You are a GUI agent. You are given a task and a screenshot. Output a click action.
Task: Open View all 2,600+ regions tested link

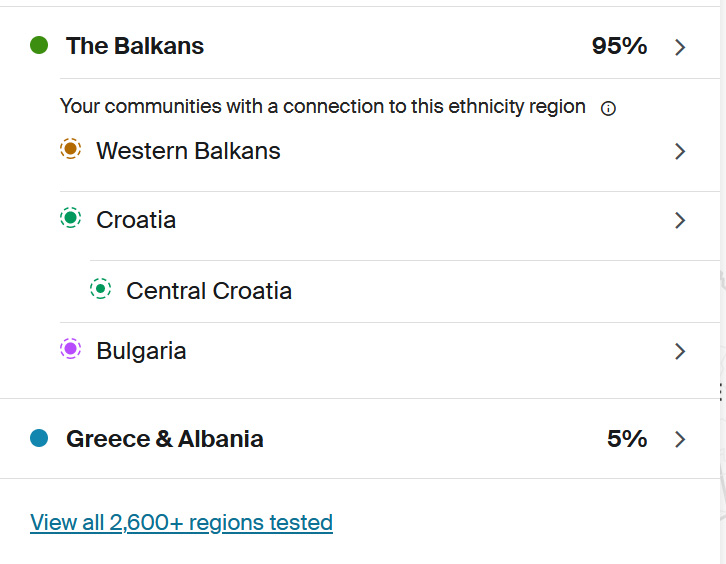181,522
